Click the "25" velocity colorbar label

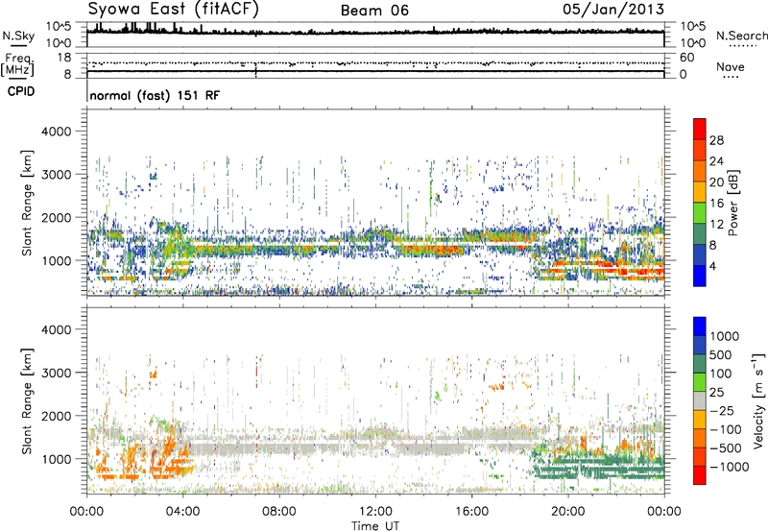[x=716, y=392]
